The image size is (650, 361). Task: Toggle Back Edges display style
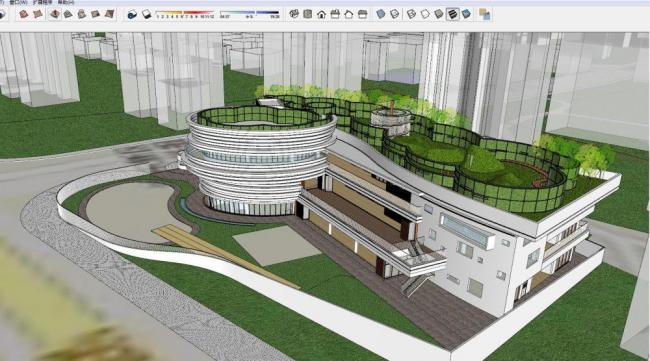click(394, 15)
